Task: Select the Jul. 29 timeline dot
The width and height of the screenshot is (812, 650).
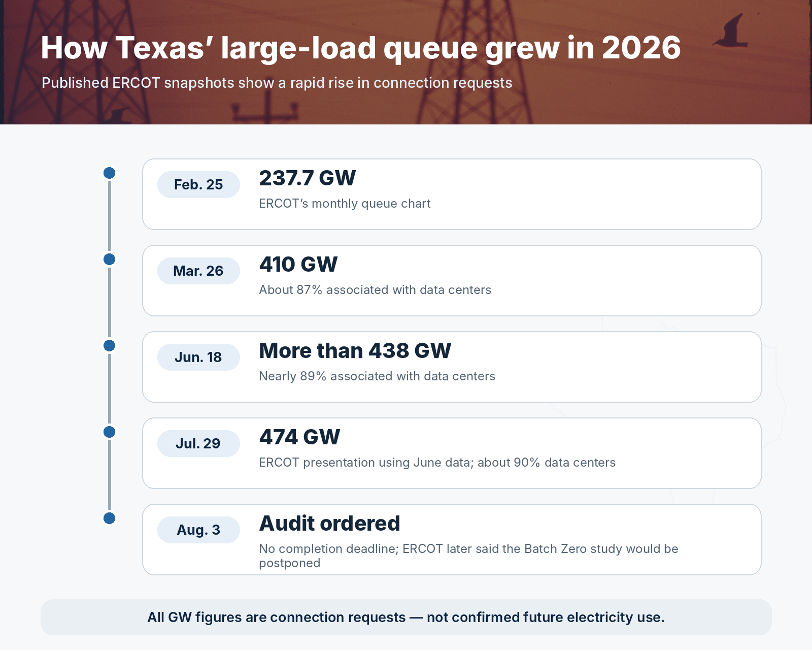Action: (x=109, y=432)
